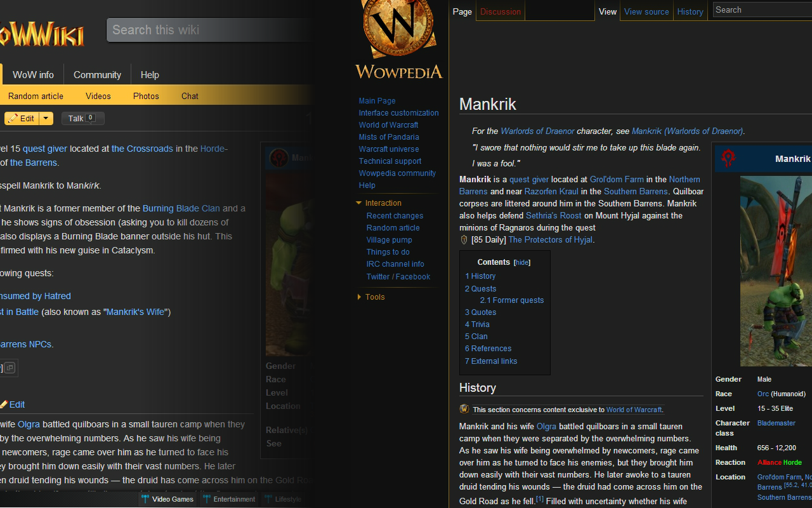
Task: Open the 'Burning Blade Clan' link
Action: [181, 208]
